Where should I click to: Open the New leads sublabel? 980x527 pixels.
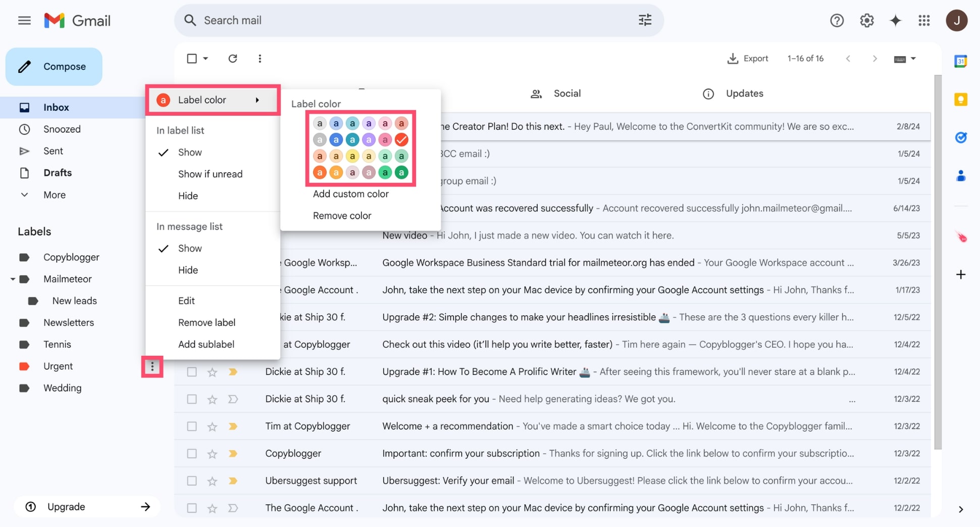74,301
